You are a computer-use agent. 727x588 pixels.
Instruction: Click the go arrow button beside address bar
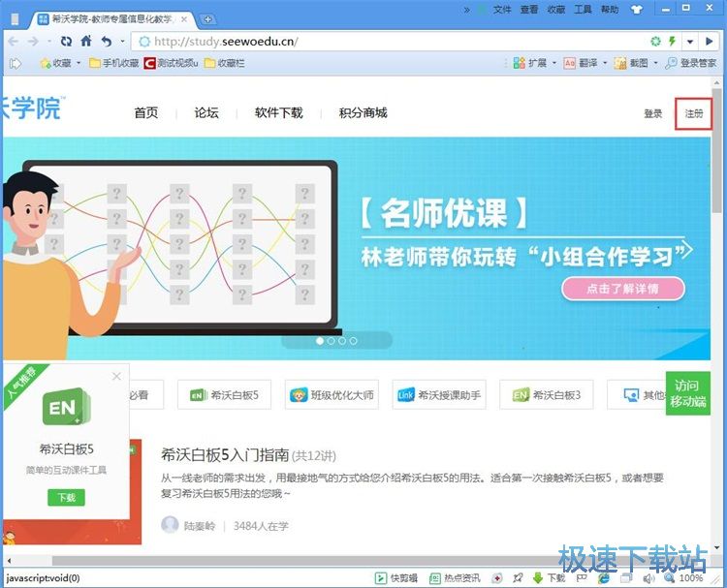pos(709,42)
